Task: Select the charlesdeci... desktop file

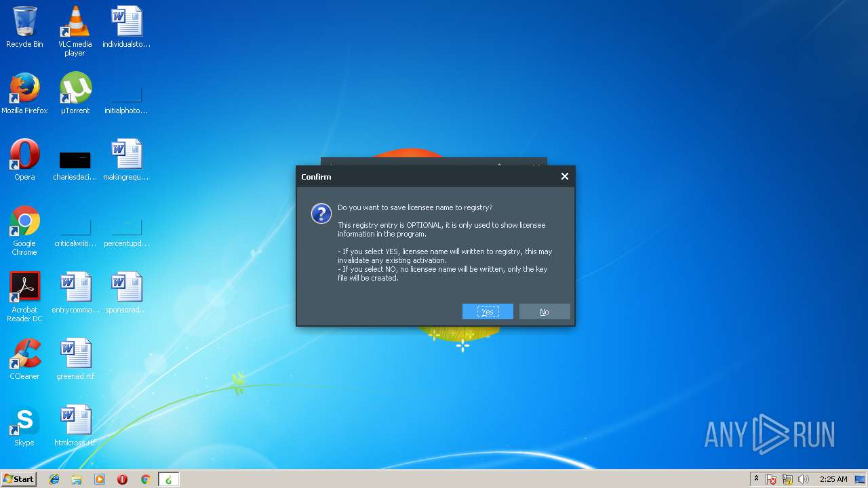Action: click(75, 165)
